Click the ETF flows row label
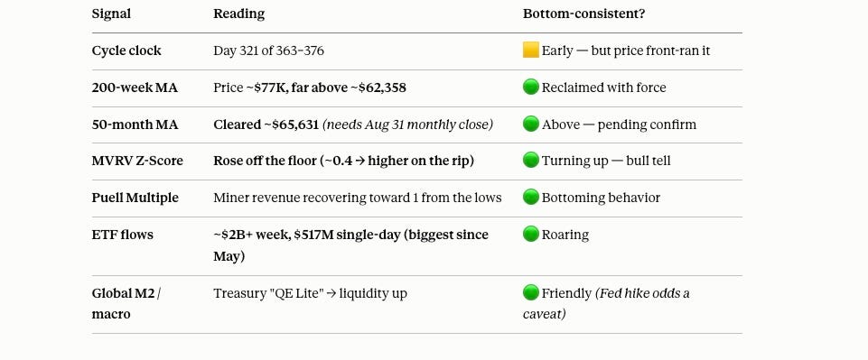 pos(122,235)
